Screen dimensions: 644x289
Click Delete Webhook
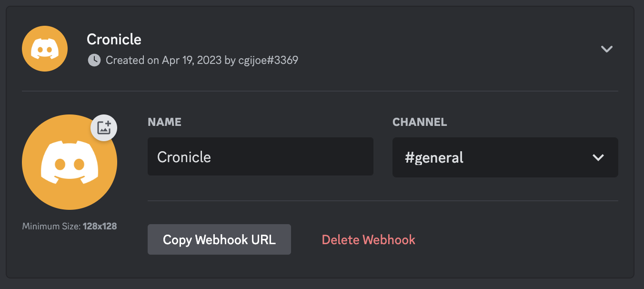coord(368,240)
